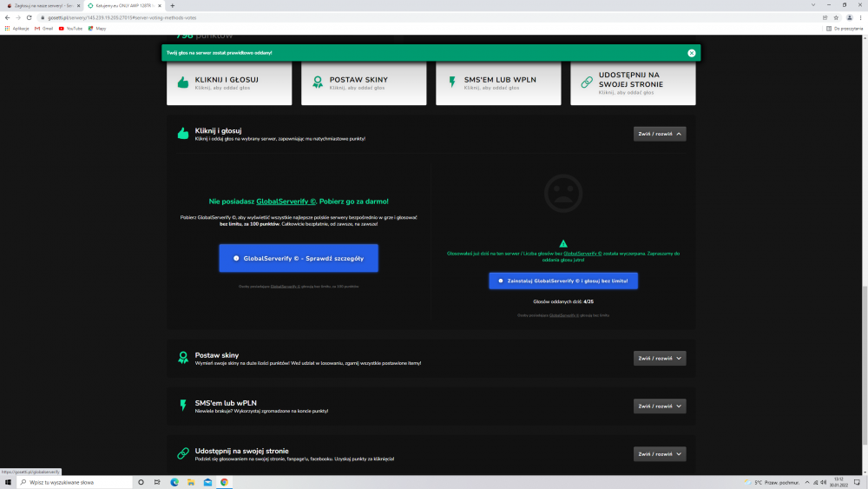This screenshot has width=868, height=489.
Task: Open the tab search dropdown arrow
Action: [813, 5]
